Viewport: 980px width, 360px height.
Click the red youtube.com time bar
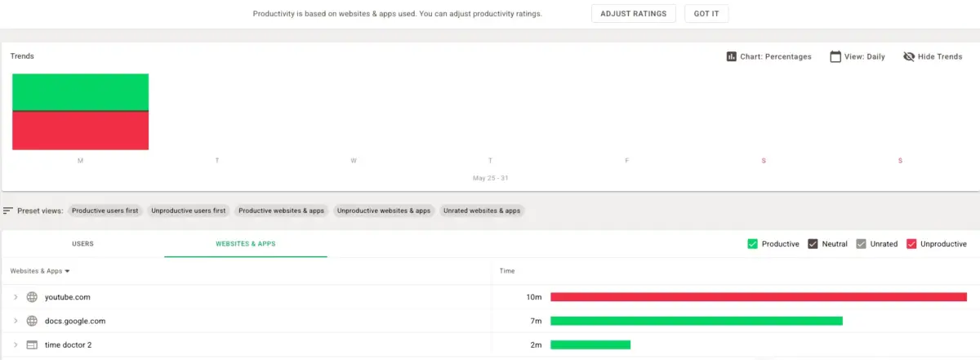[759, 297]
